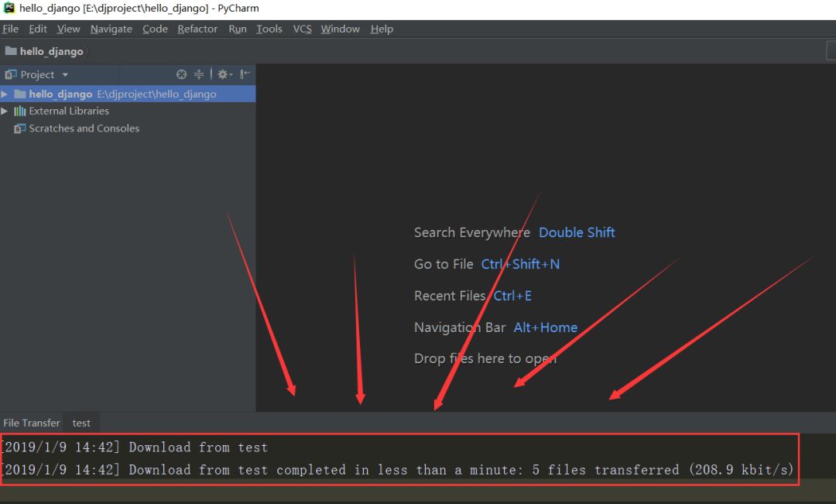
Task: Expand the External Libraries node
Action: (x=5, y=111)
